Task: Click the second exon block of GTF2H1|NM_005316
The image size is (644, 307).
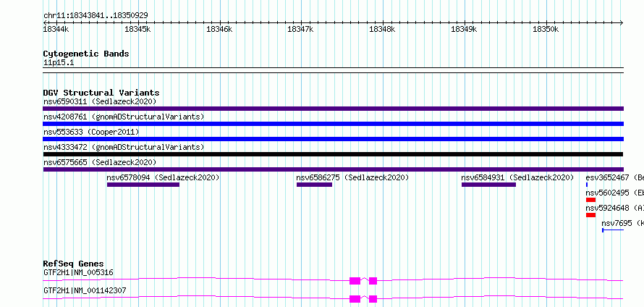Action: [x=373, y=281]
